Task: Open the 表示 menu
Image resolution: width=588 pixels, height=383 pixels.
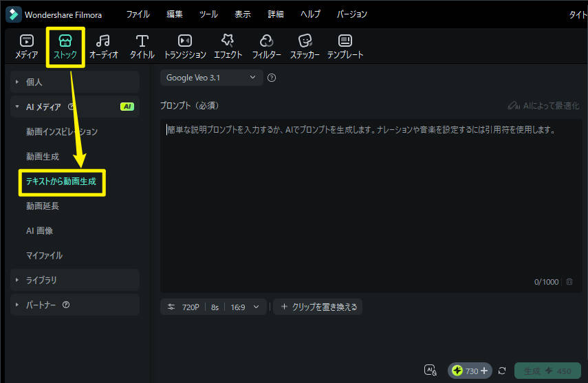Action: pos(243,14)
